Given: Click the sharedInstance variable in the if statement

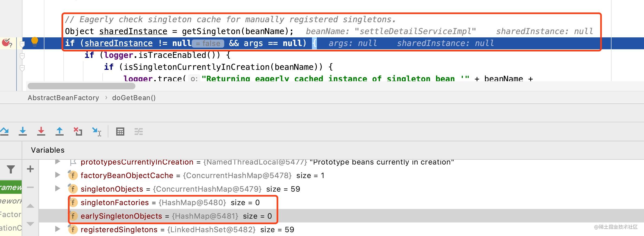Looking at the screenshot, I should [x=119, y=43].
